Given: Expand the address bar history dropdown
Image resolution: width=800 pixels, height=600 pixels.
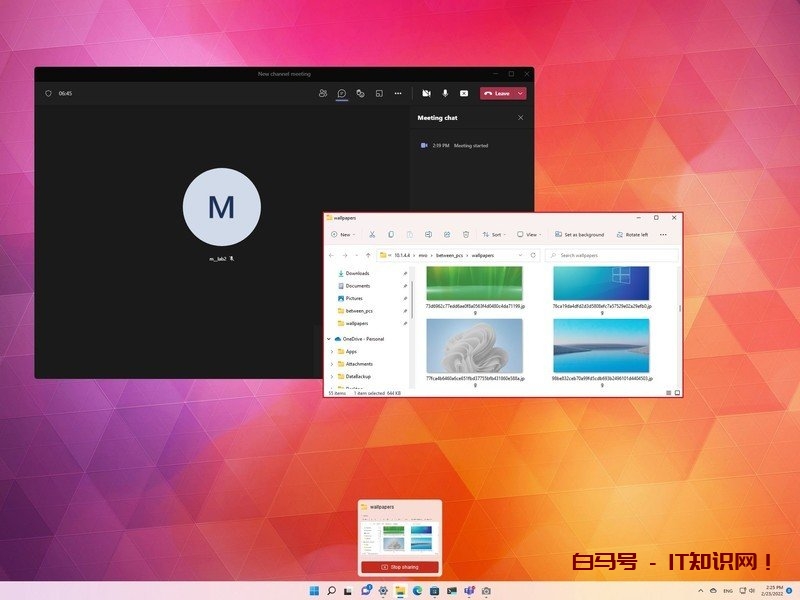Looking at the screenshot, I should [520, 255].
